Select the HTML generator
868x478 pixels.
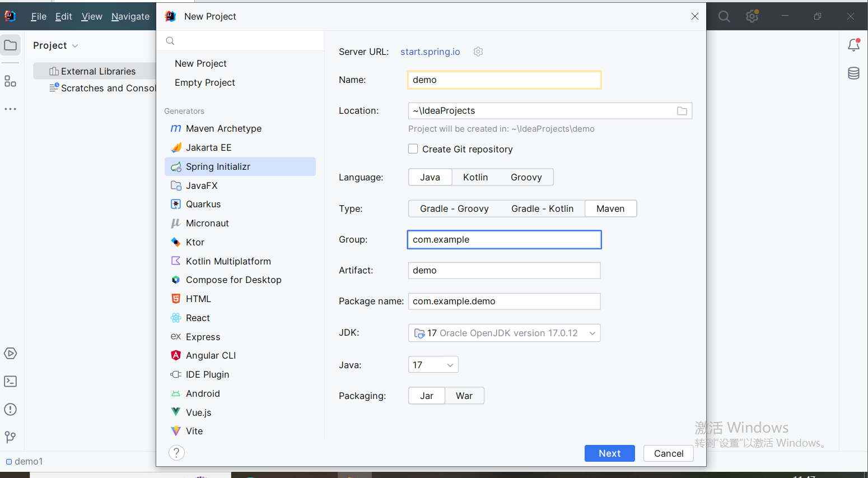click(x=240, y=299)
